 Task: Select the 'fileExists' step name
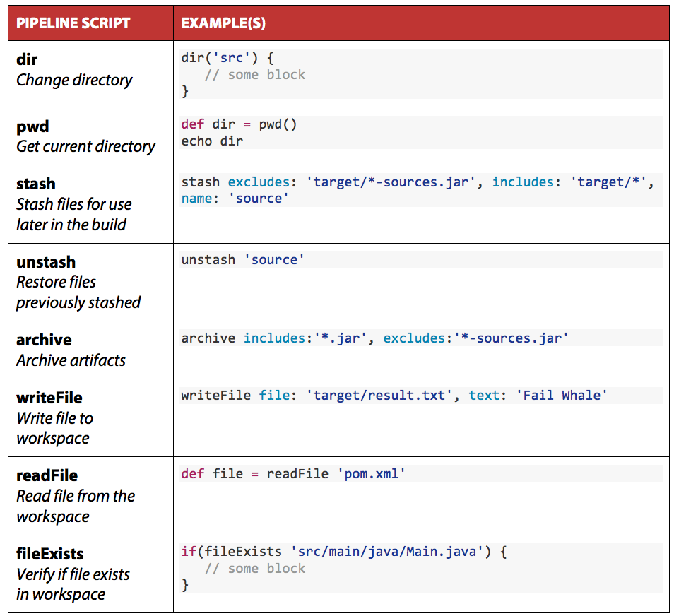[50, 553]
